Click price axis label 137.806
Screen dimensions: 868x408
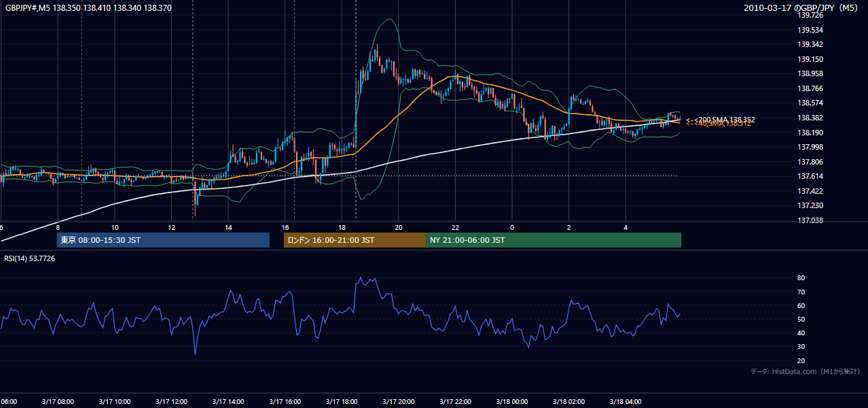[810, 162]
